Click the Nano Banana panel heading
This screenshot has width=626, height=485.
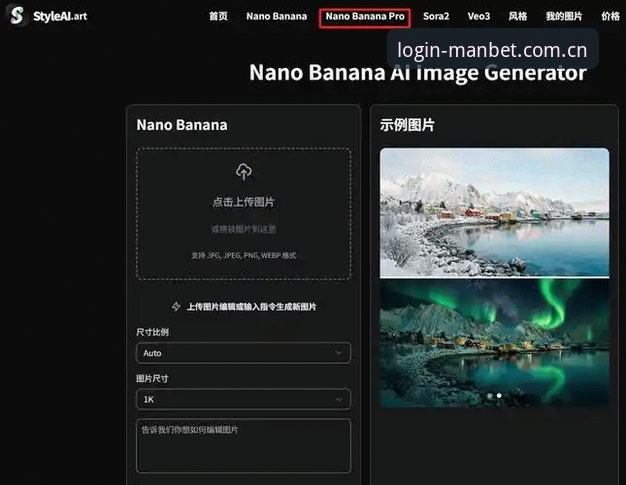click(182, 125)
